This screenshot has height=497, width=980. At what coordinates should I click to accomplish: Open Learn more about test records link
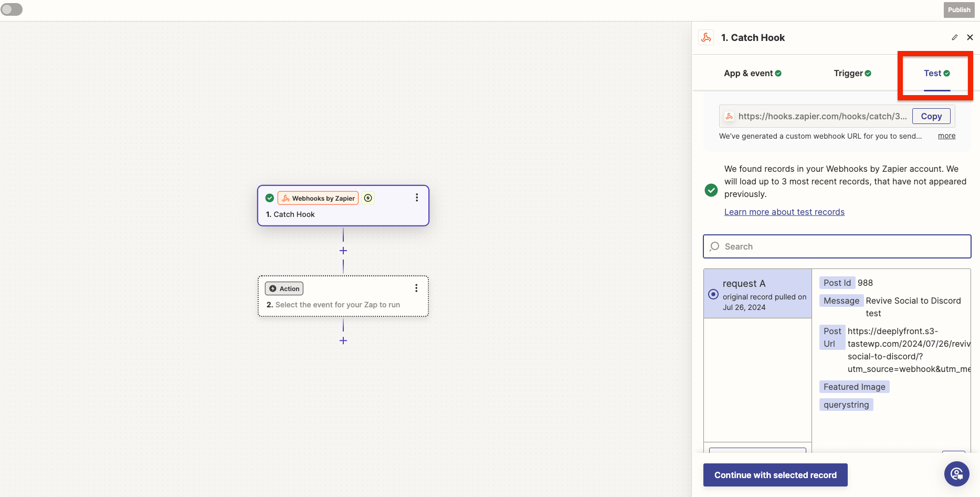[x=784, y=212]
